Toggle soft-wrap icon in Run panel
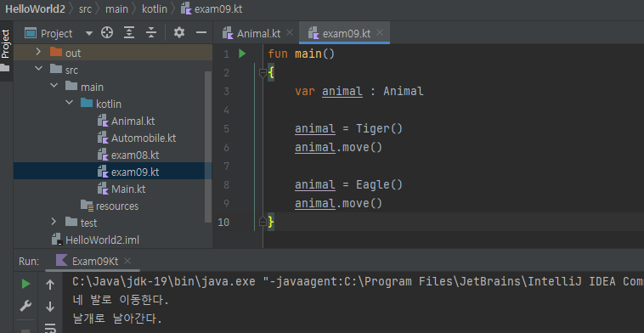The height and width of the screenshot is (333, 644). click(x=49, y=328)
